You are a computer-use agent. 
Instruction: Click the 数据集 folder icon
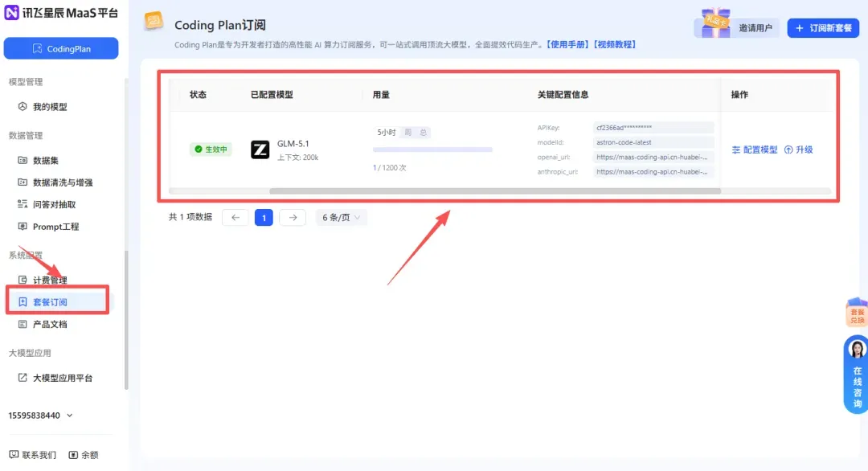(x=23, y=160)
